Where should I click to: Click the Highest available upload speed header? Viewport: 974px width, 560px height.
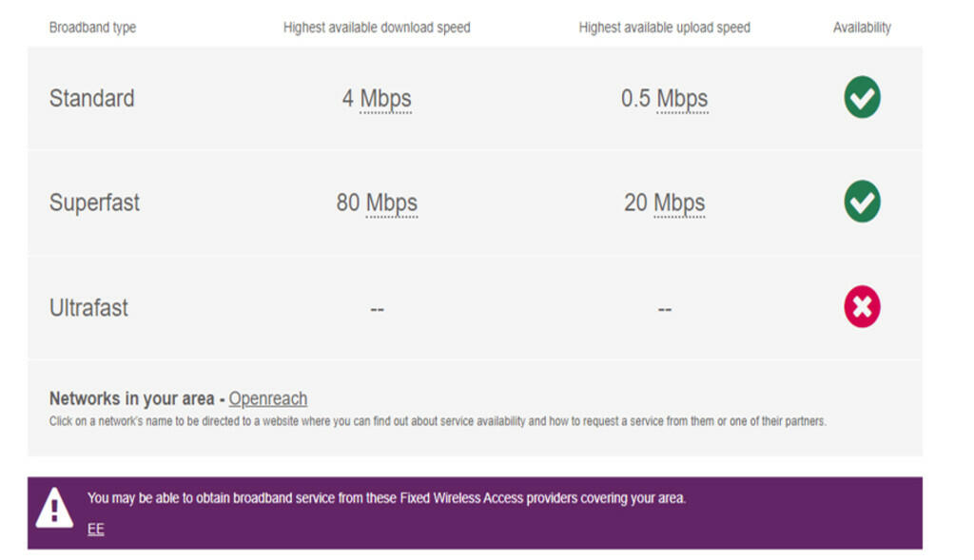[665, 28]
